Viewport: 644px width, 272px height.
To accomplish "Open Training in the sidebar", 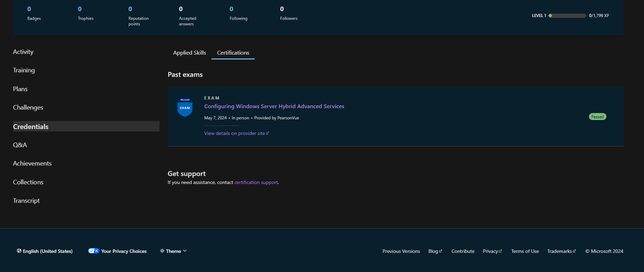I will pyautogui.click(x=24, y=70).
